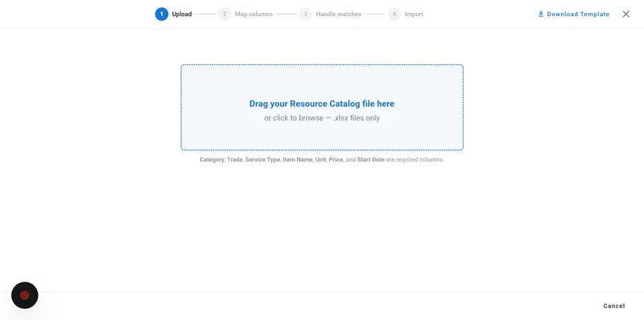Screen dimensions: 644x320
Task: Select the Handle matches step label
Action: [338, 14]
